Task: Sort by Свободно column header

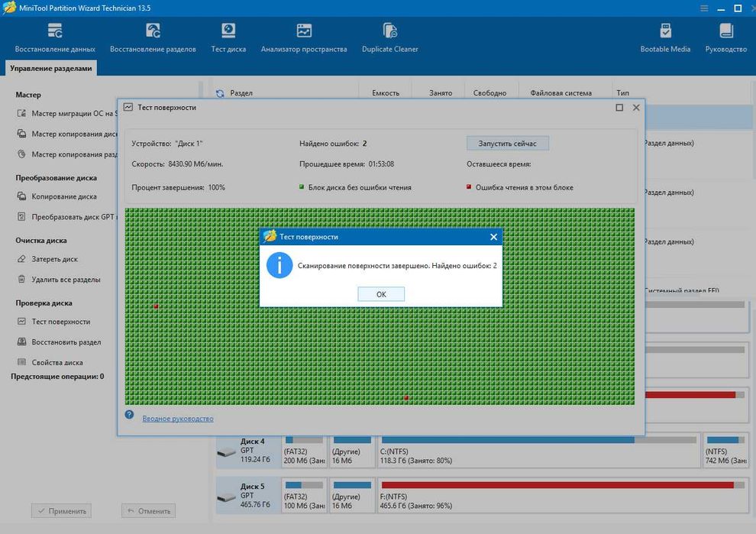Action: [489, 93]
